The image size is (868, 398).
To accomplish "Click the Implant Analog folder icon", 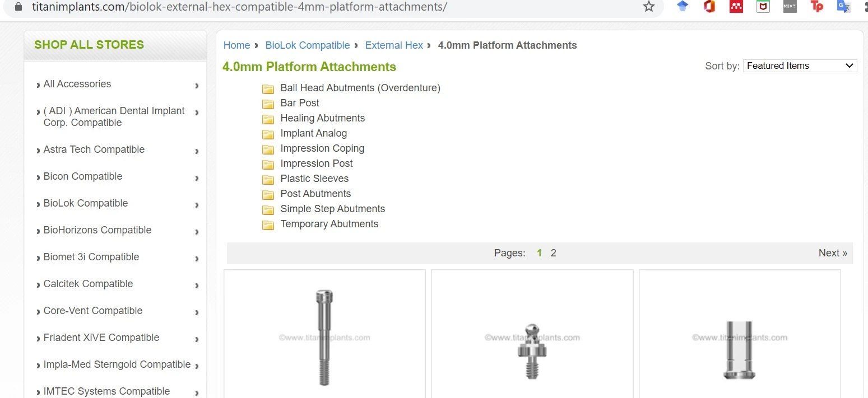I will [268, 134].
